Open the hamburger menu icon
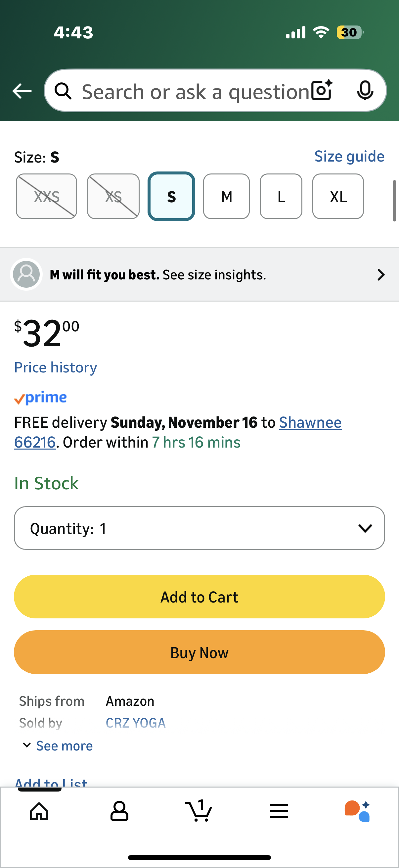Image resolution: width=399 pixels, height=868 pixels. pyautogui.click(x=279, y=811)
